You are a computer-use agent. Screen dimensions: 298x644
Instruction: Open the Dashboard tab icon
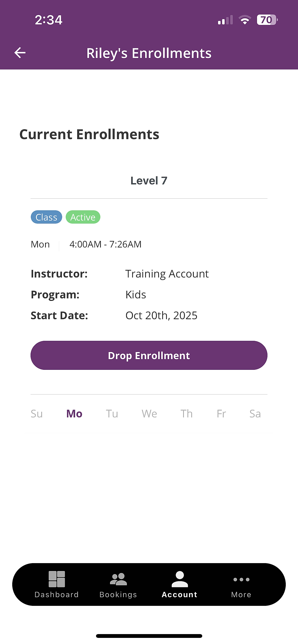click(57, 579)
